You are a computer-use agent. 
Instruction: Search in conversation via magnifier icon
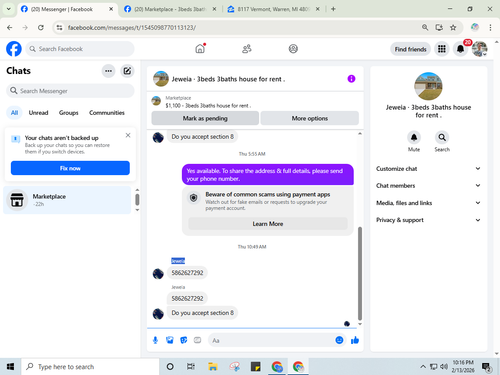pos(442,137)
